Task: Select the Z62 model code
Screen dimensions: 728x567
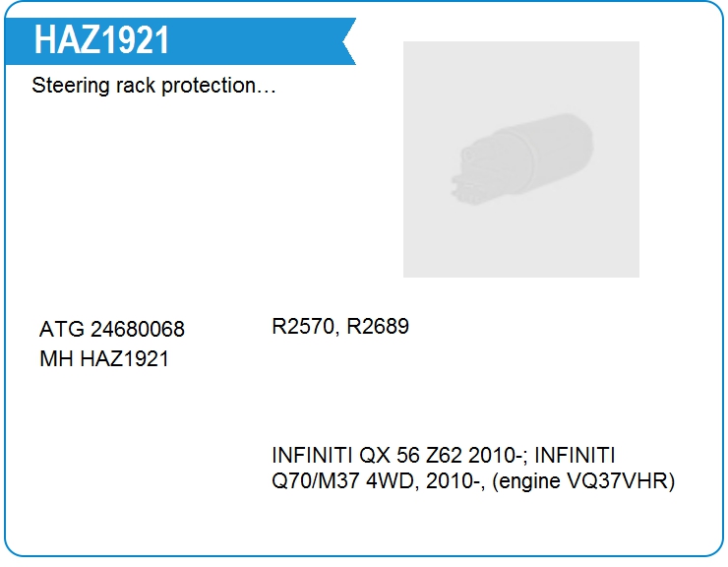Action: coord(444,456)
